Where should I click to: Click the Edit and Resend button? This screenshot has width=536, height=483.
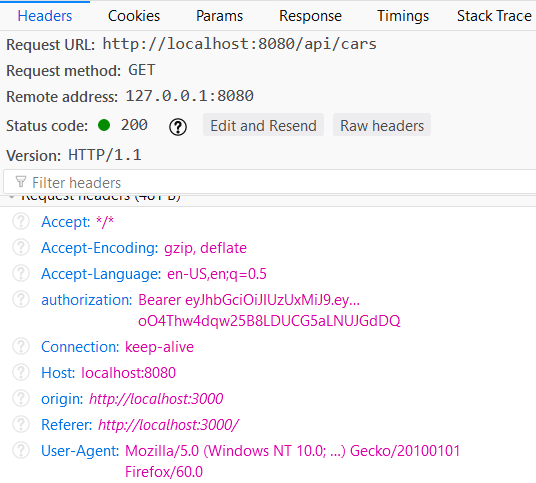263,125
